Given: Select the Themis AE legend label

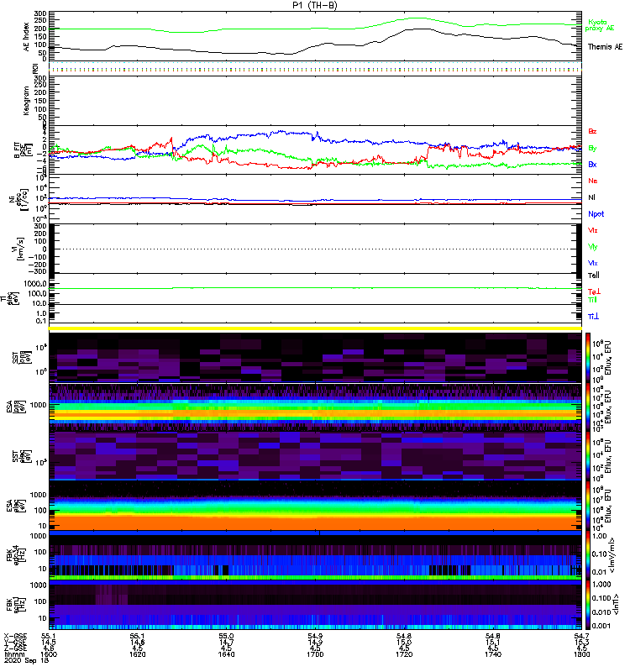Looking at the screenshot, I should pyautogui.click(x=605, y=47).
